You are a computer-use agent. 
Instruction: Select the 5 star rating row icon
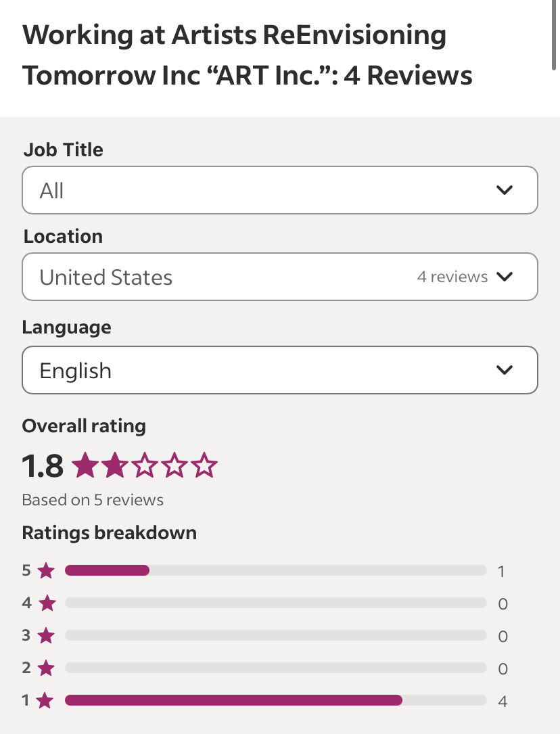pos(46,571)
